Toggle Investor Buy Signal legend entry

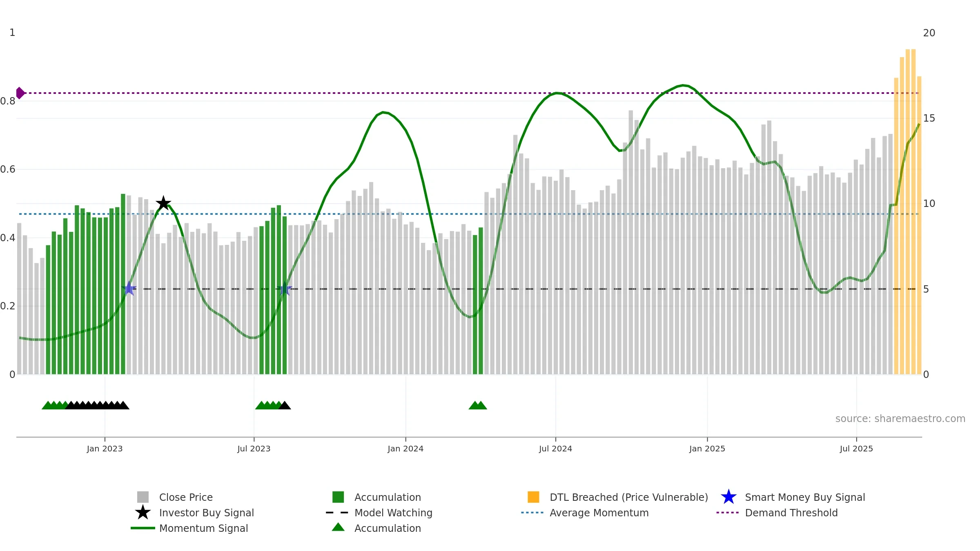[194, 513]
